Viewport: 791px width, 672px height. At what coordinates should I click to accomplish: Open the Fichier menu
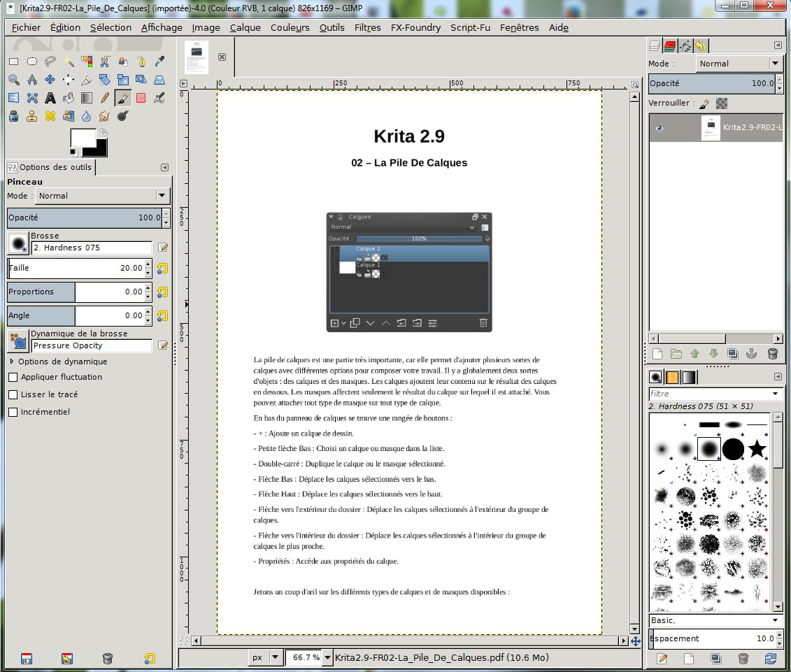(26, 27)
